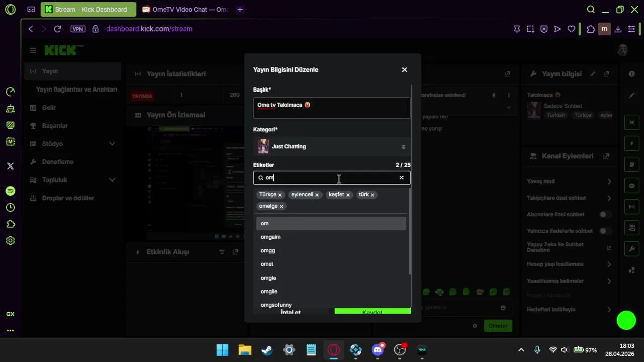Select the 'omgsofunny' tag suggestion
644x362 pixels.
pyautogui.click(x=331, y=304)
